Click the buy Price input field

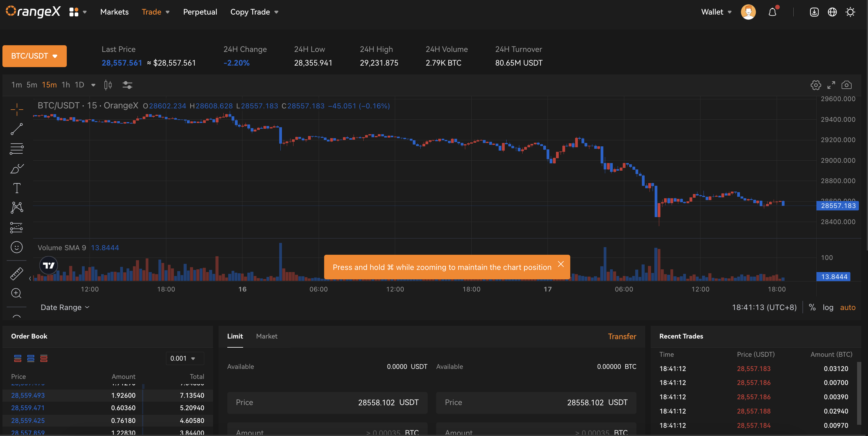pos(327,403)
